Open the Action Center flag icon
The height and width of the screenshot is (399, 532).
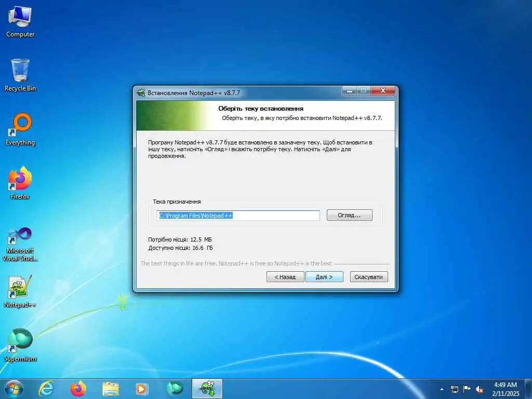tap(467, 389)
